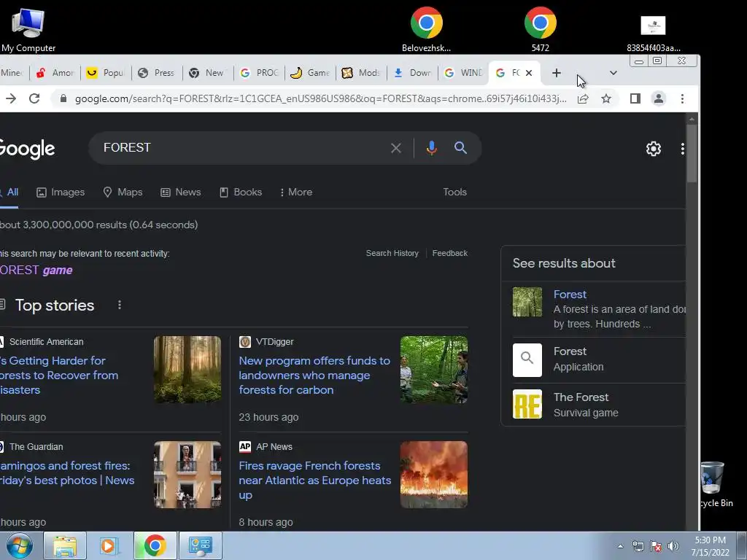Image resolution: width=747 pixels, height=560 pixels.
Task: Switch to News results tab
Action: pyautogui.click(x=181, y=192)
